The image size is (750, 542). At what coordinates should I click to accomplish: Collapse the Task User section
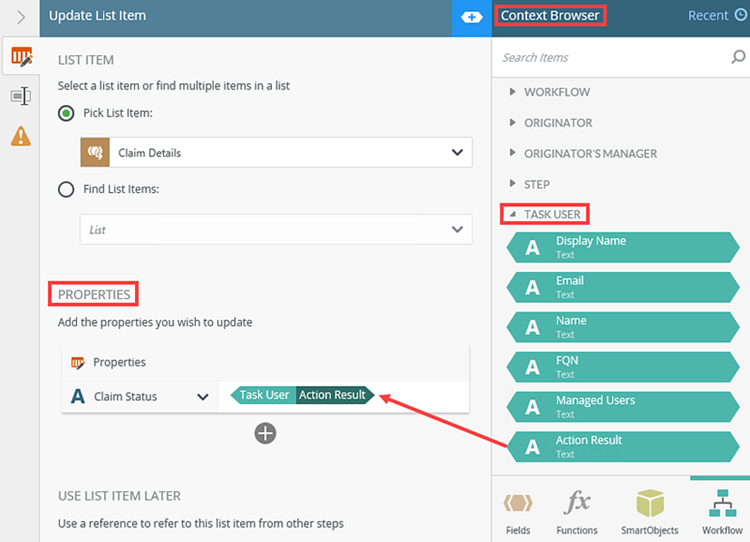pyautogui.click(x=513, y=214)
